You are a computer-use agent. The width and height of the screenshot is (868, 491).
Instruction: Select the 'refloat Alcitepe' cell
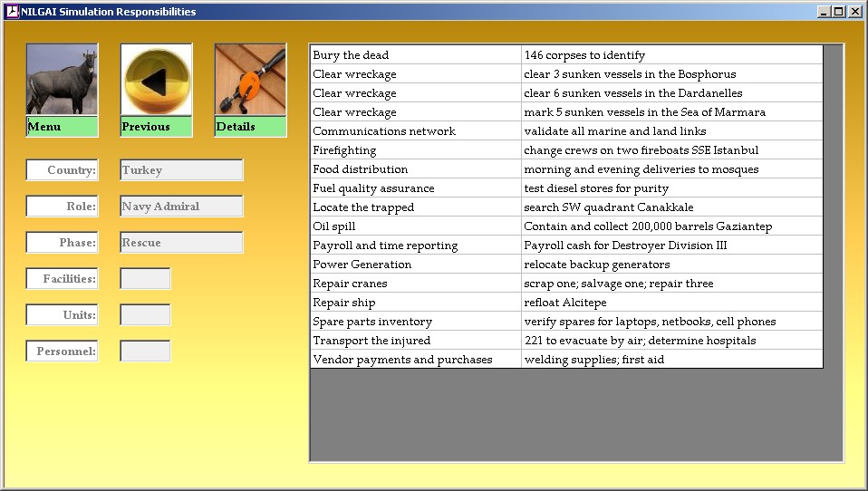pyautogui.click(x=671, y=303)
